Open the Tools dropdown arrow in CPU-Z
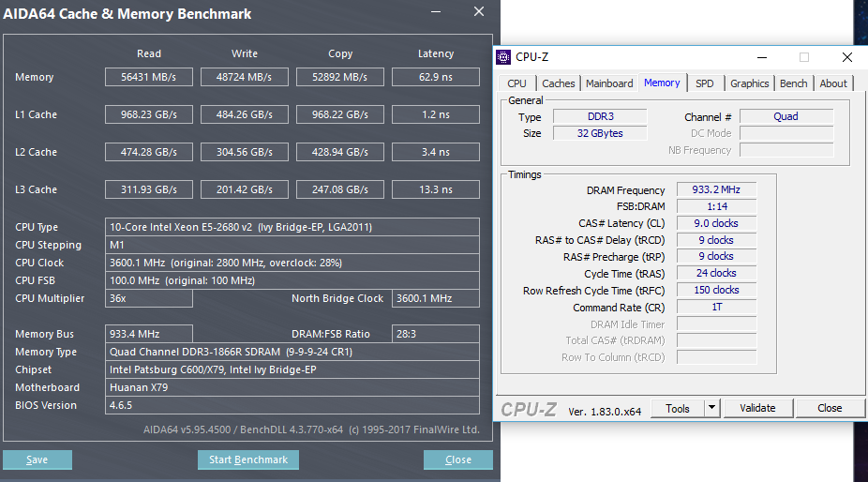 [x=711, y=408]
